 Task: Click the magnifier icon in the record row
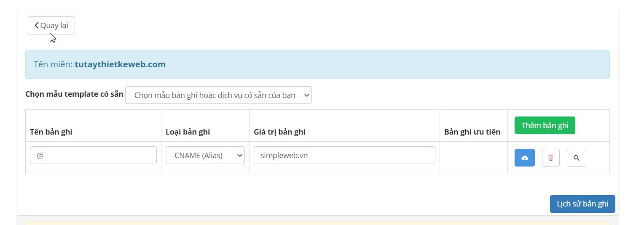point(576,158)
